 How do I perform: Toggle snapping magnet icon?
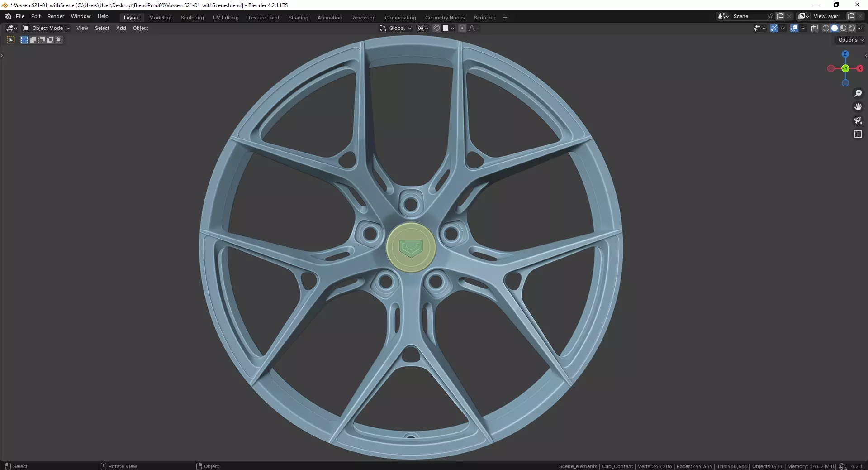click(x=436, y=28)
